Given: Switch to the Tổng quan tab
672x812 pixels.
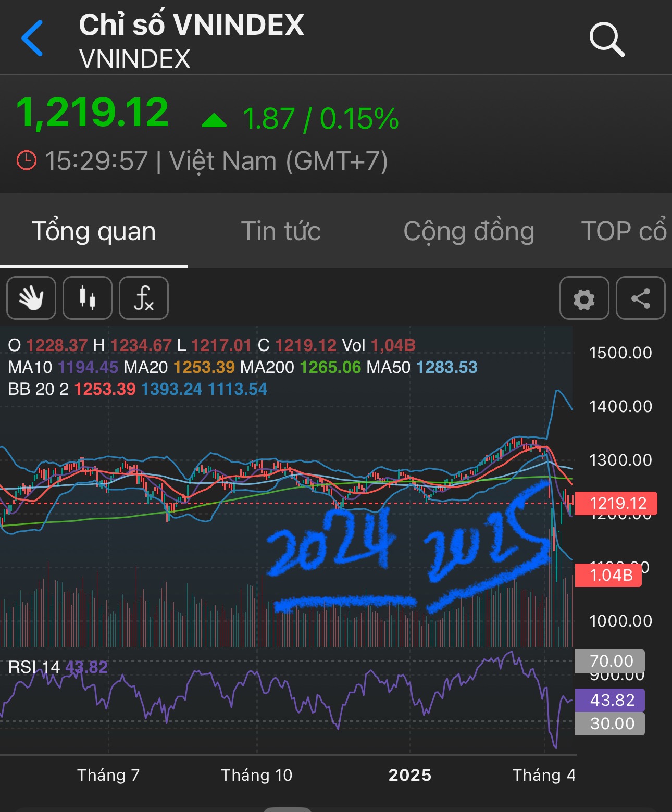Looking at the screenshot, I should click(94, 231).
